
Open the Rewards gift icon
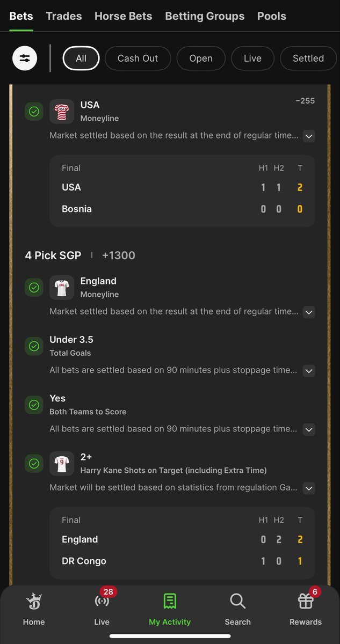click(306, 602)
